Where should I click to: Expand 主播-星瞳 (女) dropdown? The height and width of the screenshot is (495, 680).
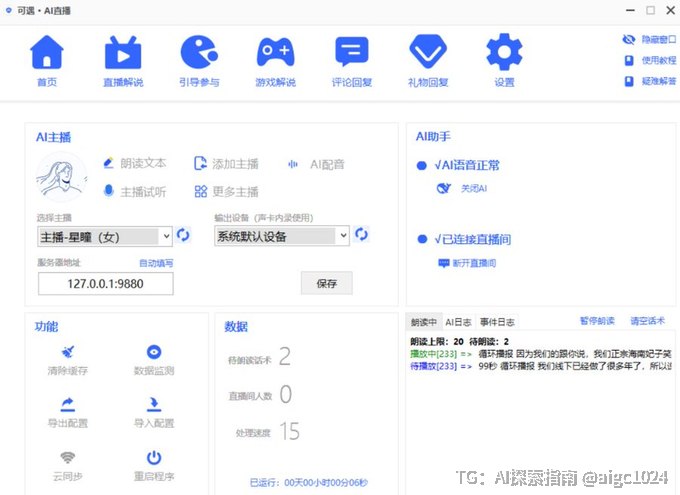tap(105, 236)
